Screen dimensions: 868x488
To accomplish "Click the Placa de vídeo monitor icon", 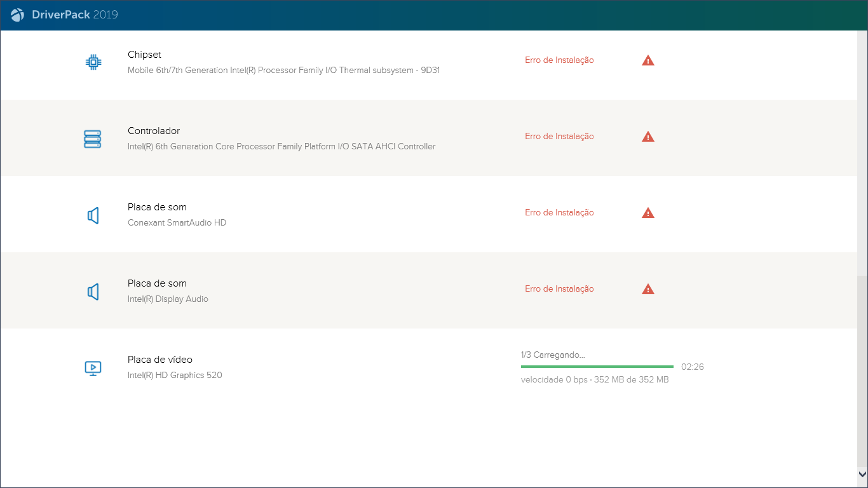I will coord(93,368).
